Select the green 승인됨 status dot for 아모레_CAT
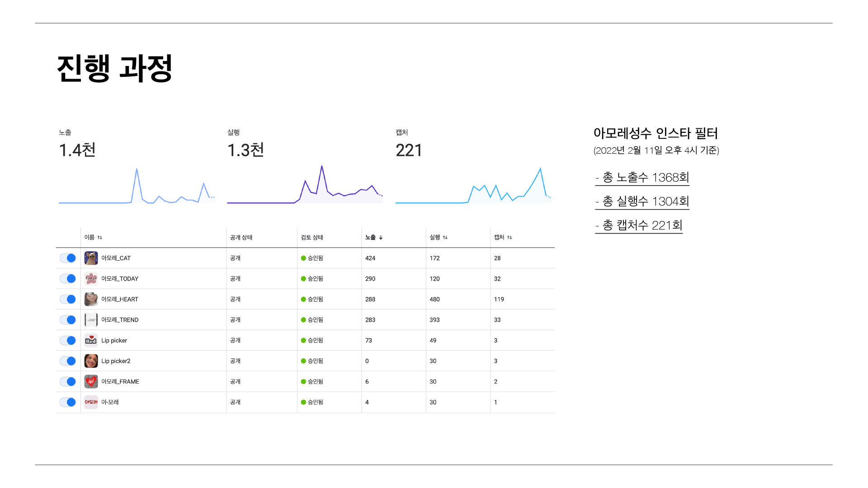Screen dimensions: 868x488 tap(303, 258)
